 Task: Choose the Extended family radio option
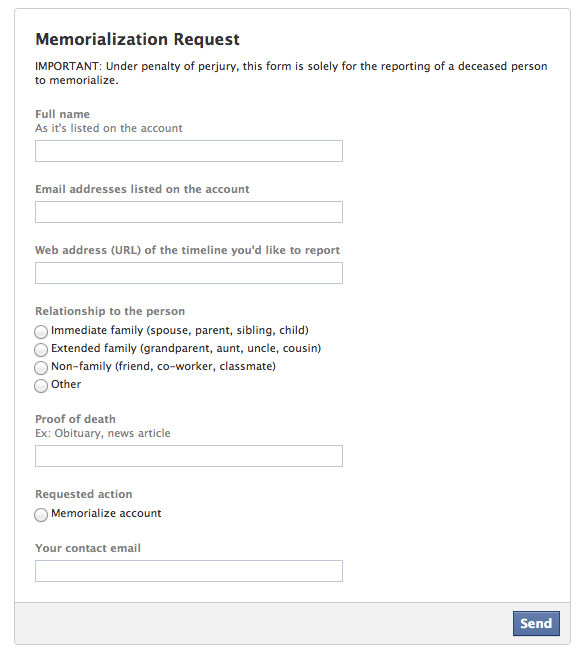click(41, 350)
